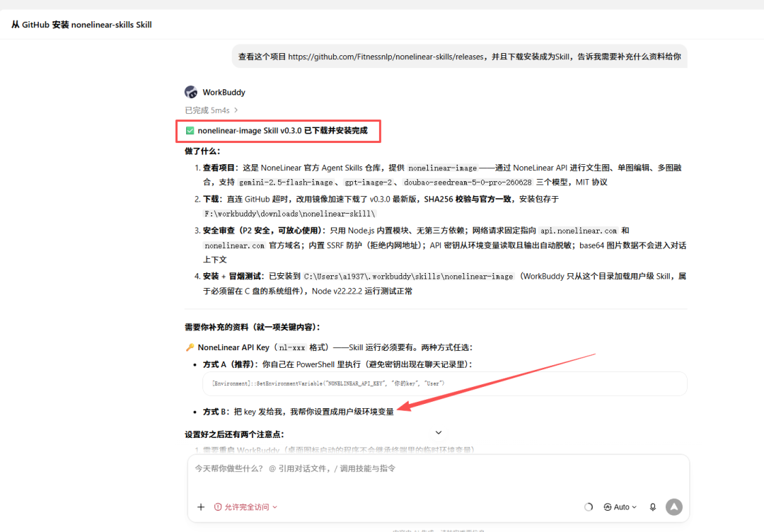Image resolution: width=764 pixels, height=532 pixels.
Task: Click the '做了什么:' heading
Action: point(202,151)
